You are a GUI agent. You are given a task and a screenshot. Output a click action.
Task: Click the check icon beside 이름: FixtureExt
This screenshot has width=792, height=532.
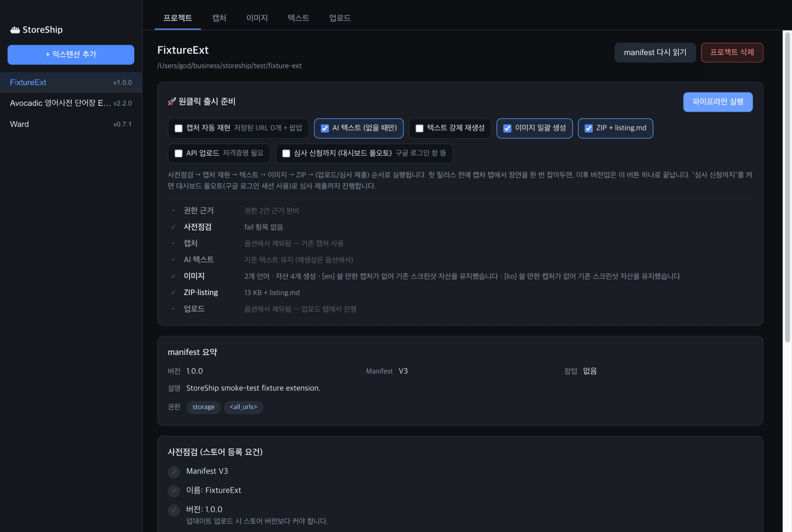(x=174, y=491)
